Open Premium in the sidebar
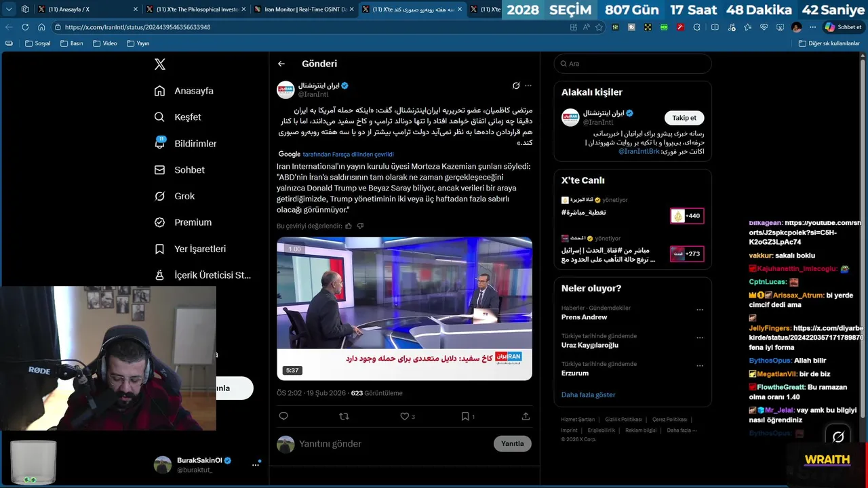This screenshot has height=488, width=868. pyautogui.click(x=182, y=222)
